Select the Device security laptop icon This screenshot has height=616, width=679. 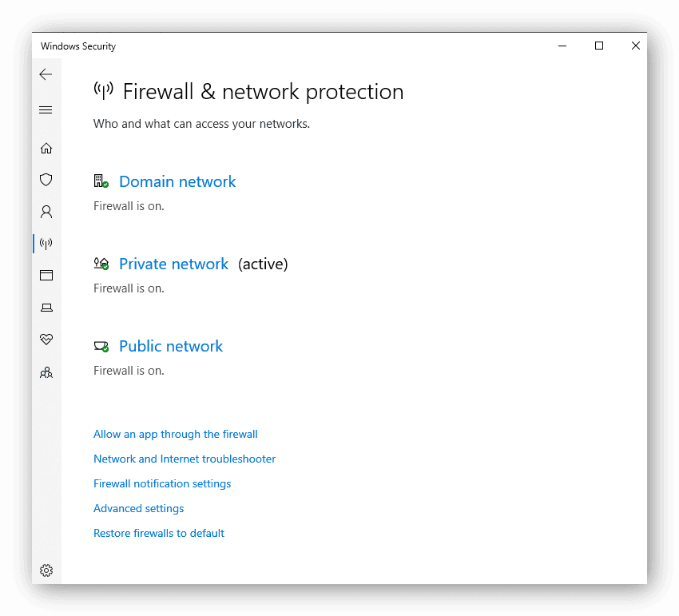[x=46, y=307]
